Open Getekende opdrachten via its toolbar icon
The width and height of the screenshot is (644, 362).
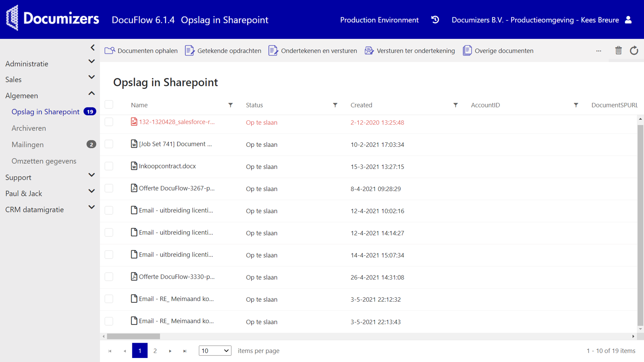(189, 50)
